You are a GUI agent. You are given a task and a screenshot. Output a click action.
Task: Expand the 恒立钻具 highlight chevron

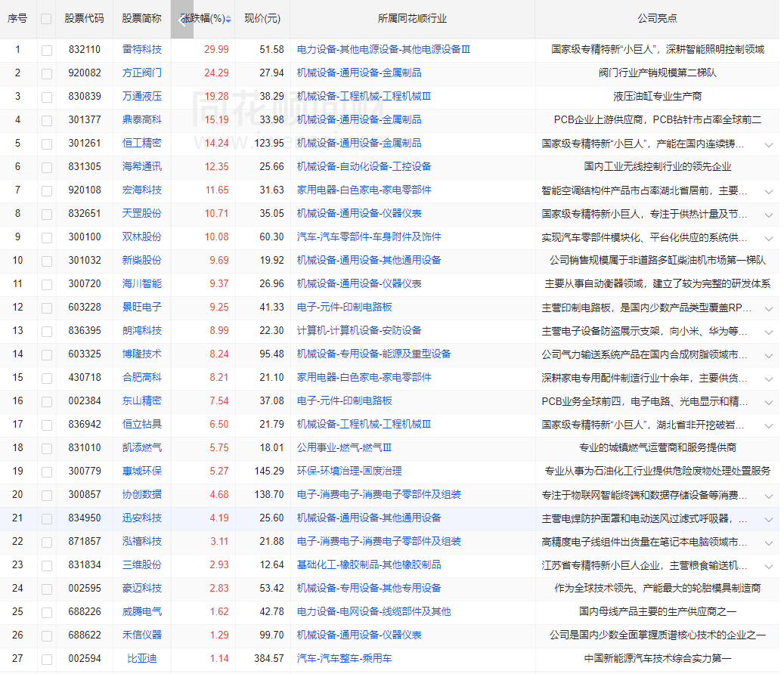(768, 425)
